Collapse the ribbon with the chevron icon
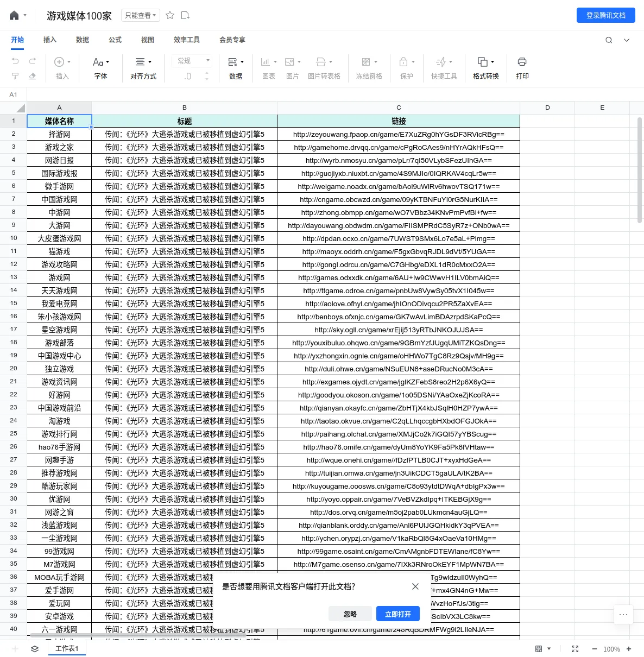The image size is (644, 657). pyautogui.click(x=627, y=40)
